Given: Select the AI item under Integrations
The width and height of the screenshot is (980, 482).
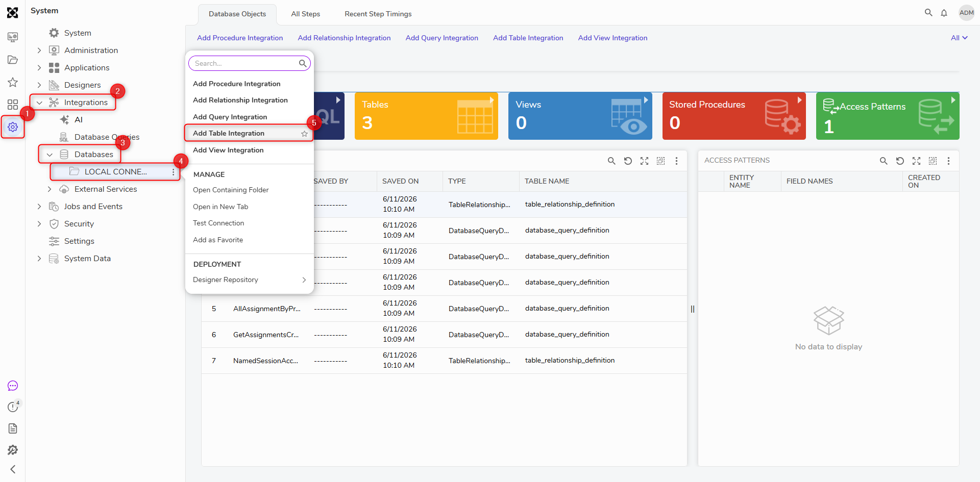Looking at the screenshot, I should (78, 120).
